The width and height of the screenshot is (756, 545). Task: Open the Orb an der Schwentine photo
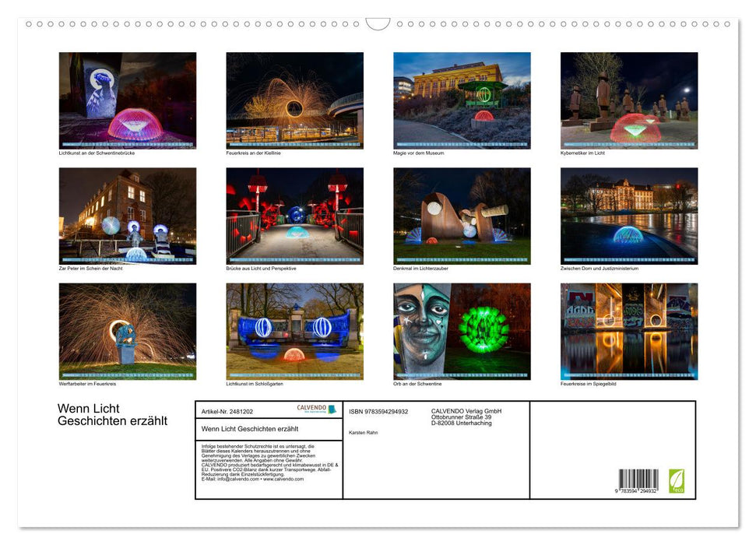(462, 332)
